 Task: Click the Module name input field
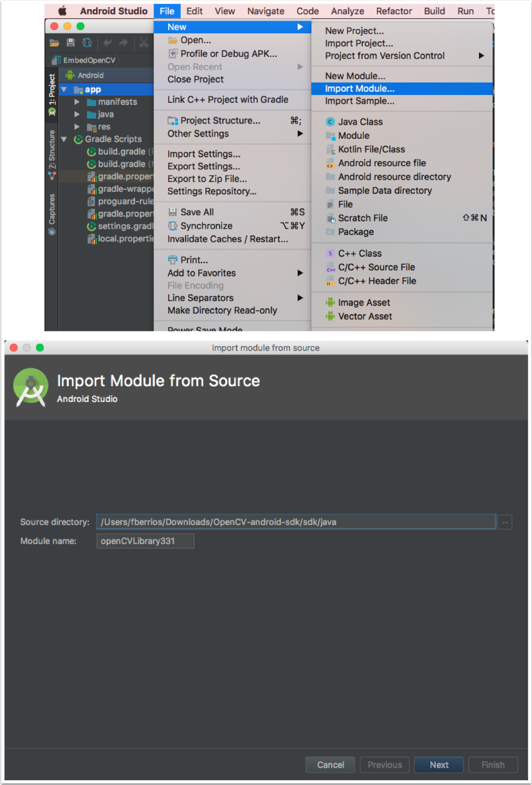click(x=145, y=541)
